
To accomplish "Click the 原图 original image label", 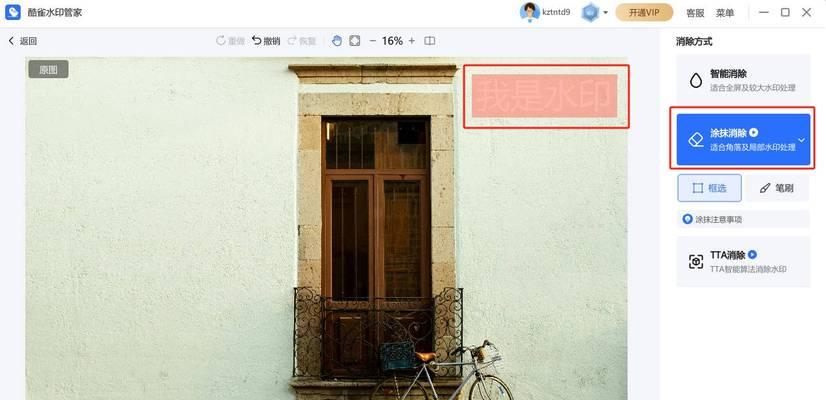I will pyautogui.click(x=48, y=69).
